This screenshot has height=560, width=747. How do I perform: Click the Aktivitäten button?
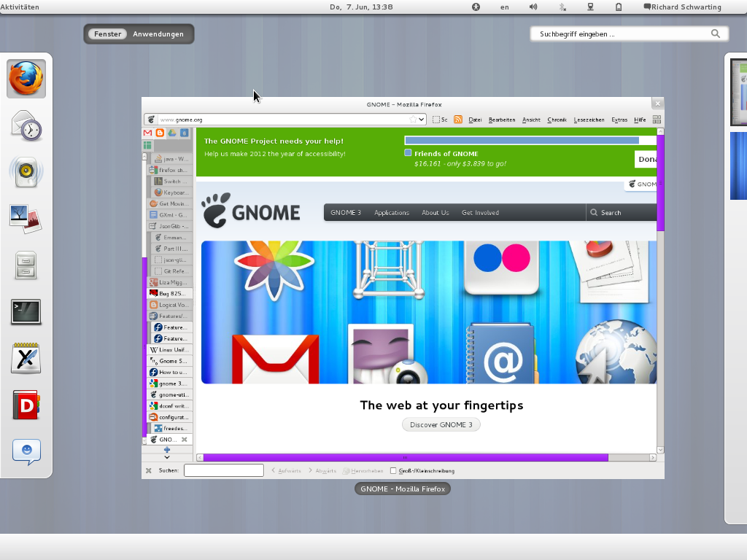point(20,7)
